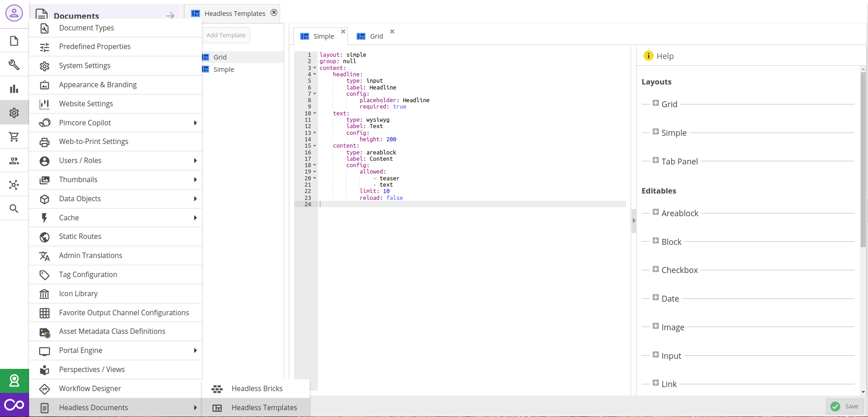Click the Headless Bricks icon
868x417 pixels.
click(217, 389)
